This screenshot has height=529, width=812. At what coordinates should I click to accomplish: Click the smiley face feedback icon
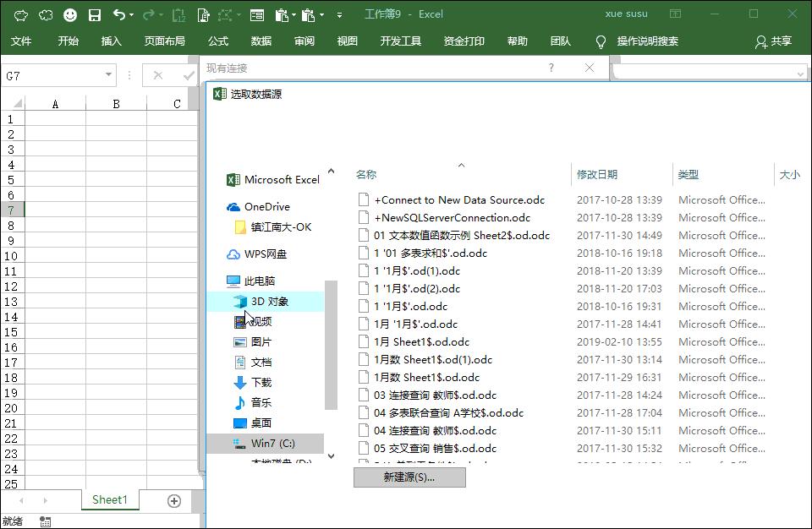click(70, 15)
